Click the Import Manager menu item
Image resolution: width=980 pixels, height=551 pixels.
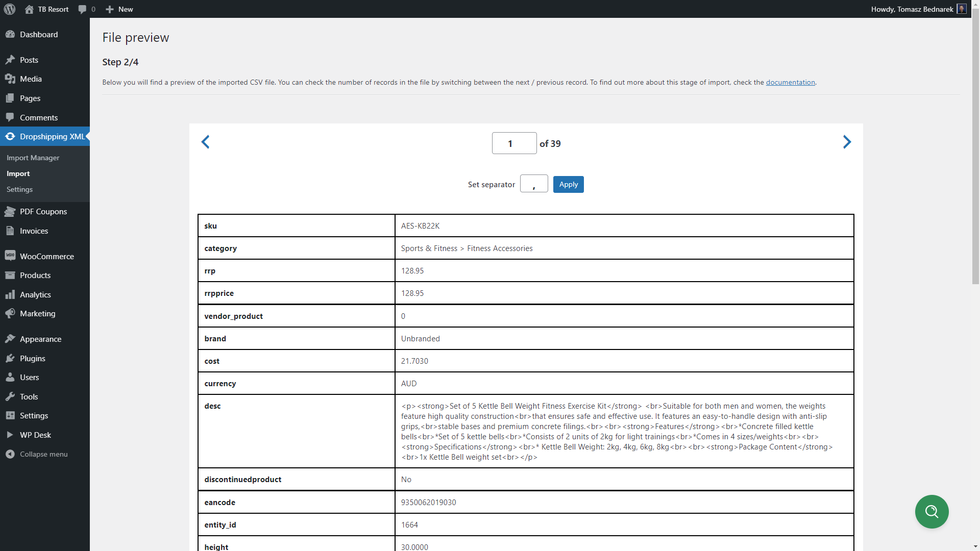coord(33,158)
